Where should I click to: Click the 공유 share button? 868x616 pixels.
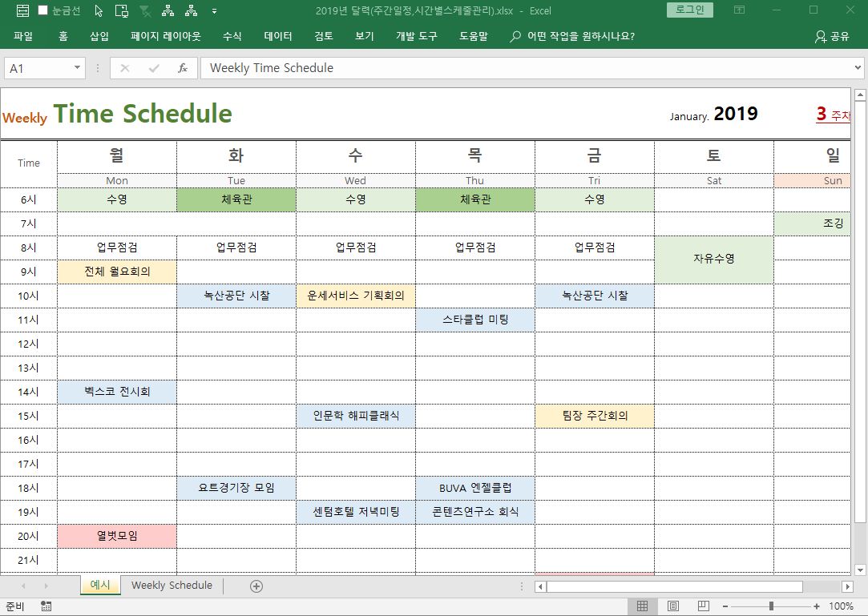coord(832,36)
